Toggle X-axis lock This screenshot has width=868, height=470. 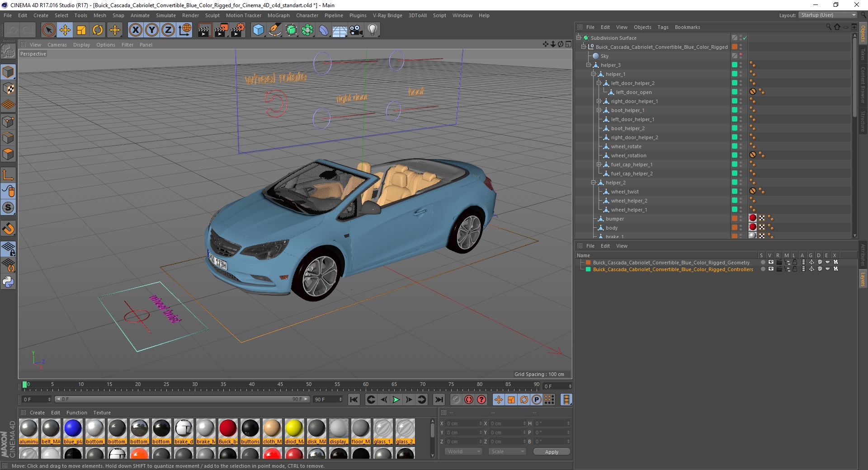pos(135,30)
